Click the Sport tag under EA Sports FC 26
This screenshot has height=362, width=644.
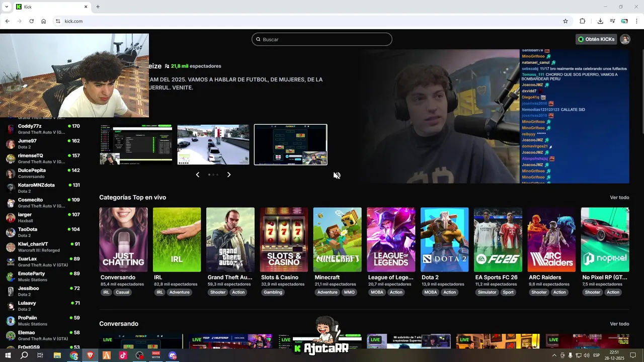(x=508, y=292)
